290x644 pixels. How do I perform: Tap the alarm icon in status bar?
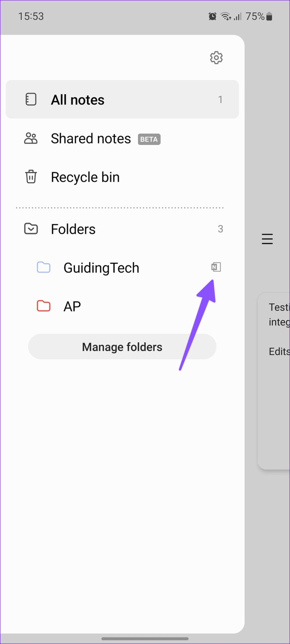coord(212,16)
